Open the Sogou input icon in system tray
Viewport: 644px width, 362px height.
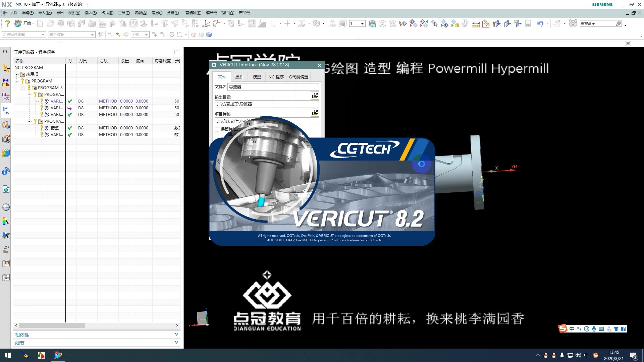(x=562, y=328)
